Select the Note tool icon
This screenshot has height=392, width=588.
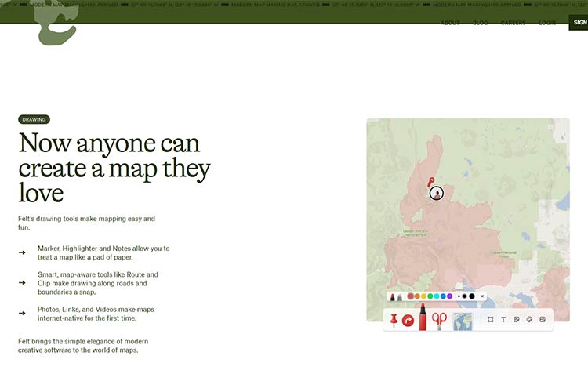coord(516,320)
